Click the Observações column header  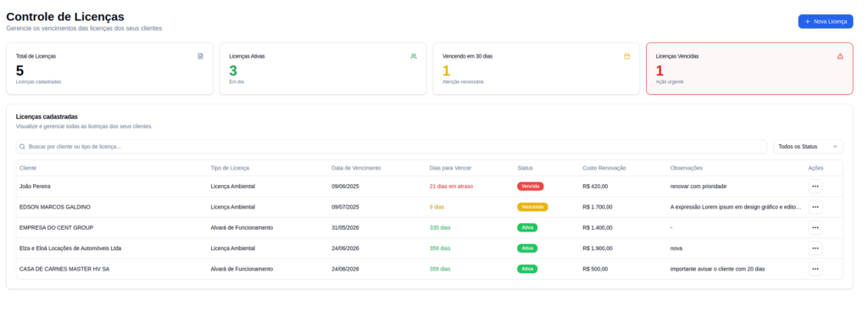[686, 168]
